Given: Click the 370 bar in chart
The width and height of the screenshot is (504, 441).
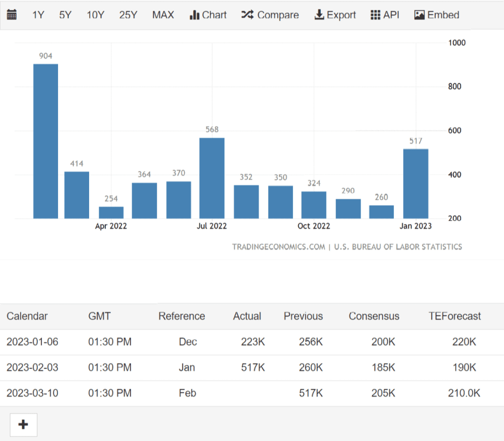Looking at the screenshot, I should (179, 200).
